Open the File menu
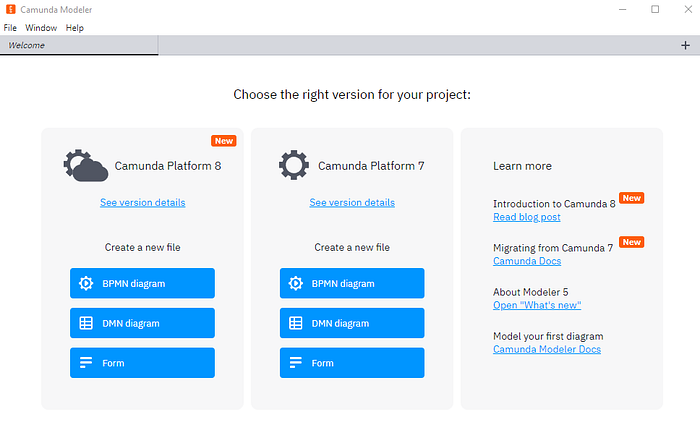Screen dimensions: 700x424 [10, 27]
